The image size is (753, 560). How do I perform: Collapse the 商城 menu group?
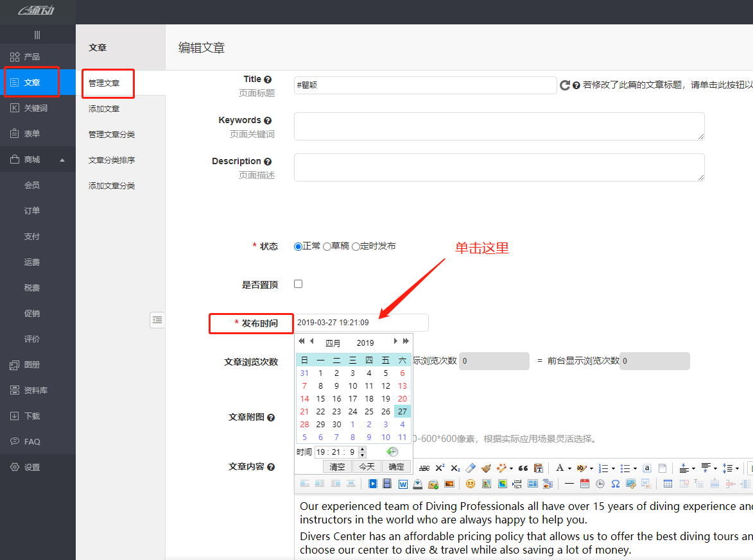[62, 160]
